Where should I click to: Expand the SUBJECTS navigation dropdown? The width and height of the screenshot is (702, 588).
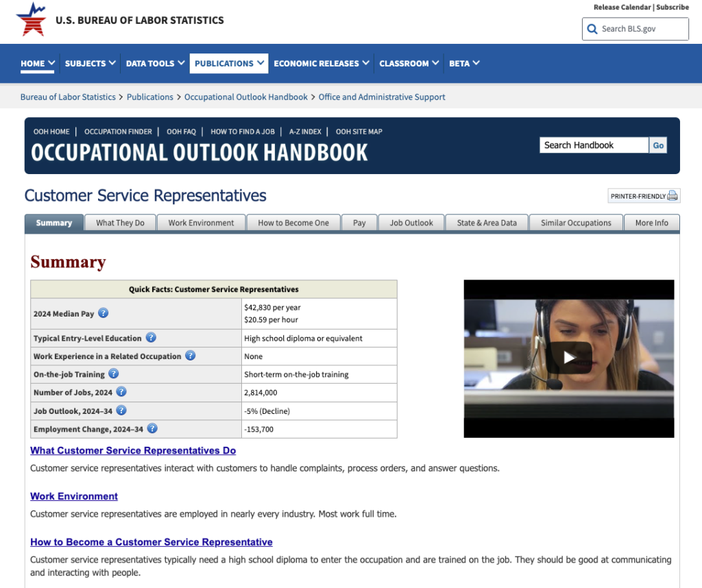[x=90, y=63]
